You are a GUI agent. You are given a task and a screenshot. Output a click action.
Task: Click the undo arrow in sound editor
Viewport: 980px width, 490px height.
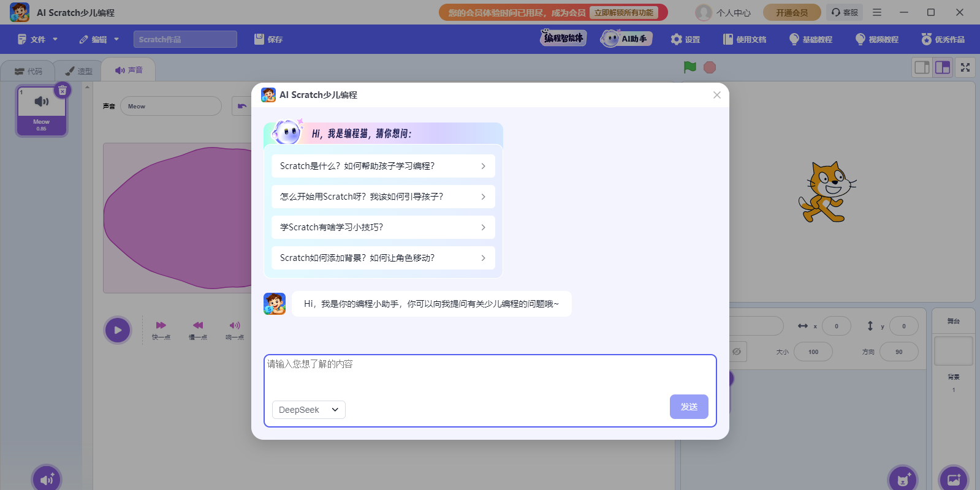(242, 106)
